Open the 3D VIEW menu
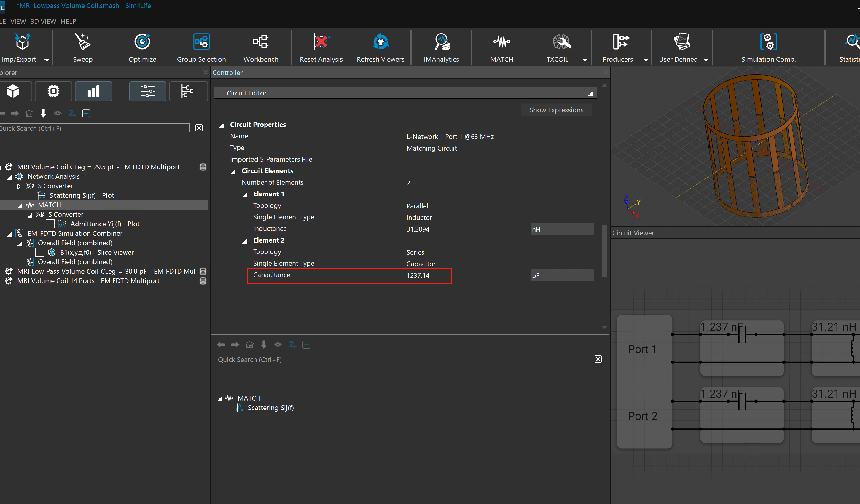This screenshot has height=504, width=860. tap(43, 22)
